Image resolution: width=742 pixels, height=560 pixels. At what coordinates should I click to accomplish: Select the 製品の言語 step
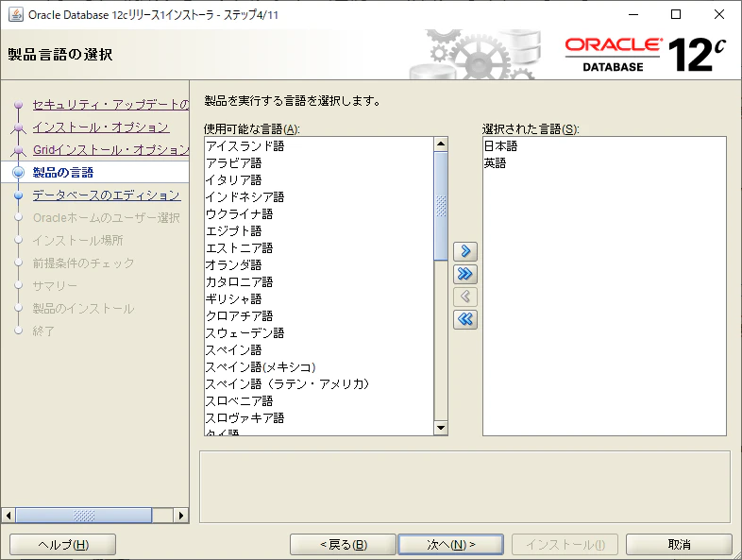[x=63, y=172]
